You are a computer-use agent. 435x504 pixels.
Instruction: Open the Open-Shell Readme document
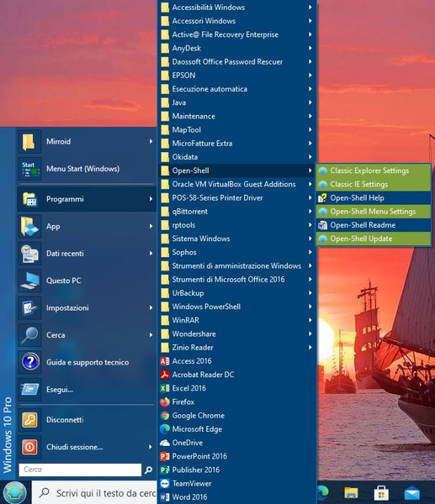[373, 225]
